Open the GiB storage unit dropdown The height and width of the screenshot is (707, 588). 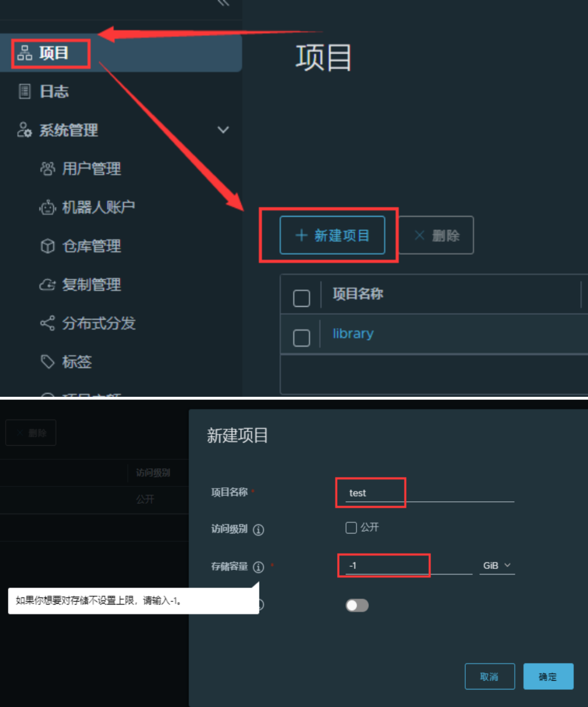(497, 565)
